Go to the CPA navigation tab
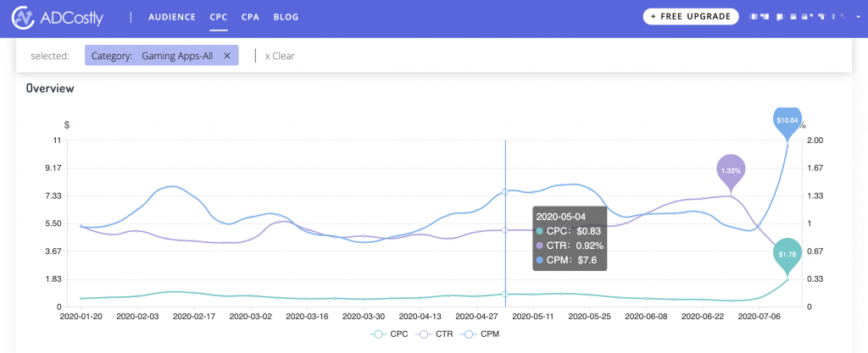Image resolution: width=868 pixels, height=353 pixels. point(251,17)
